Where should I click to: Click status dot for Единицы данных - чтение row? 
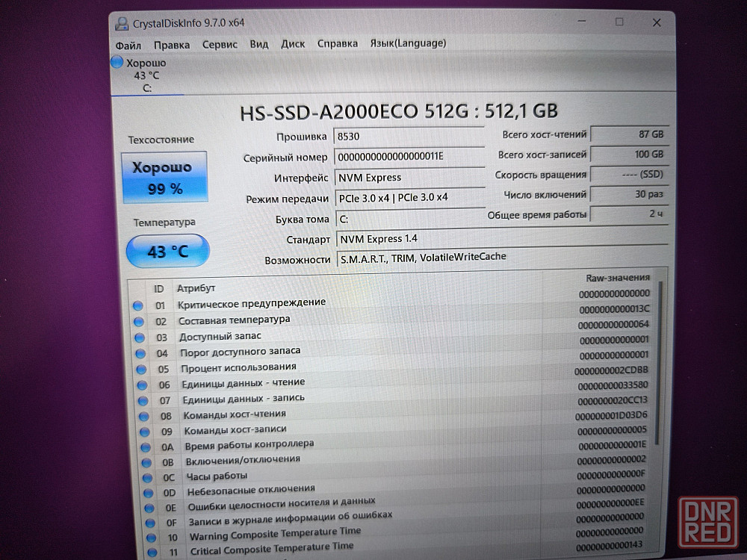point(143,385)
